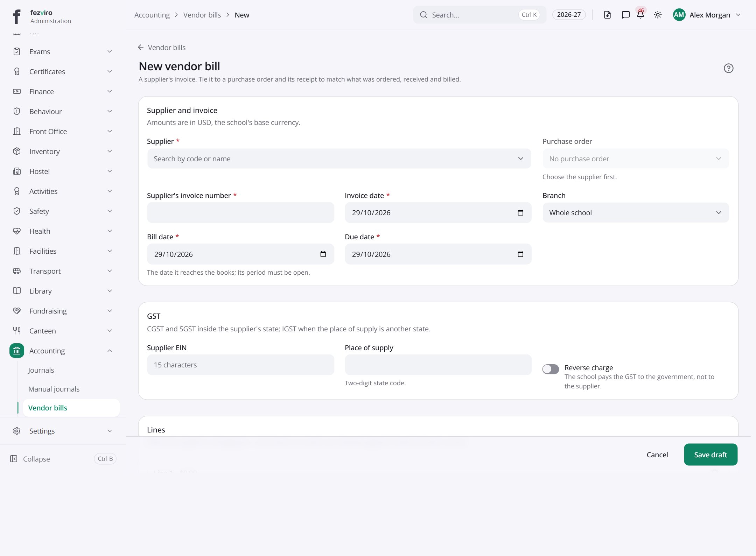
Task: Expand the Hostel sidebar section
Action: pos(110,171)
